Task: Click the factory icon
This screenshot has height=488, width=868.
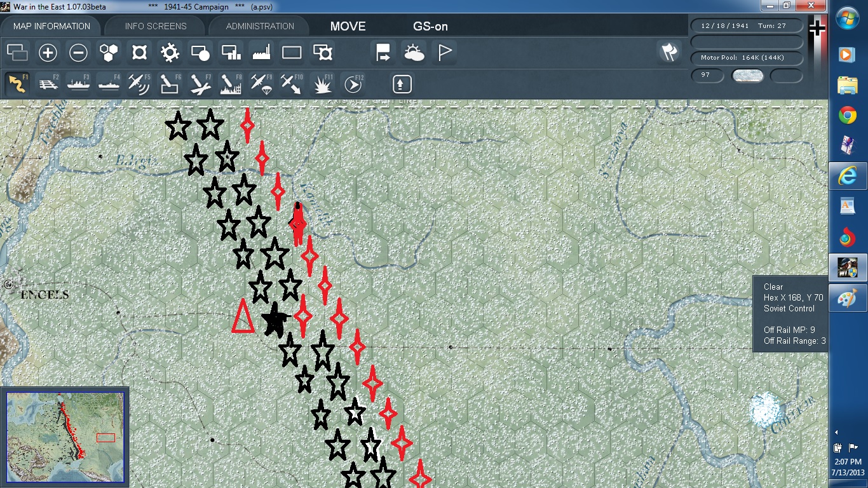Action: (x=261, y=53)
